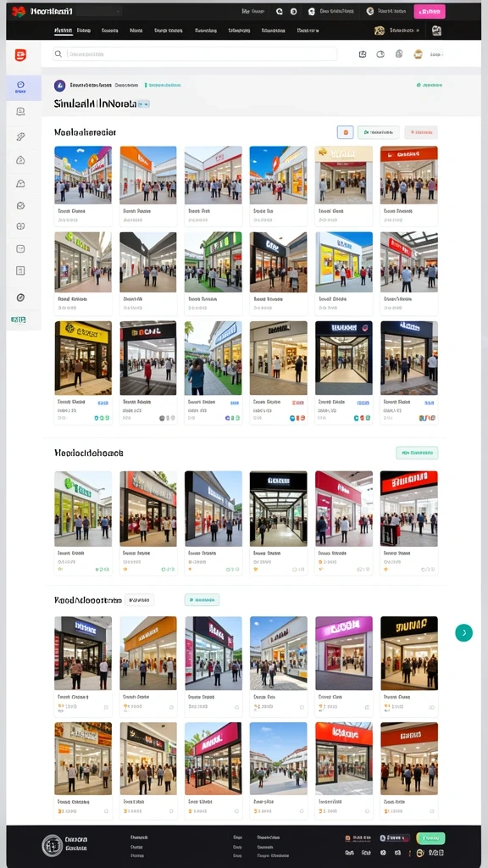Toggle the green chip beside third section heading
Screen dimensions: 488x868
[x=202, y=599]
